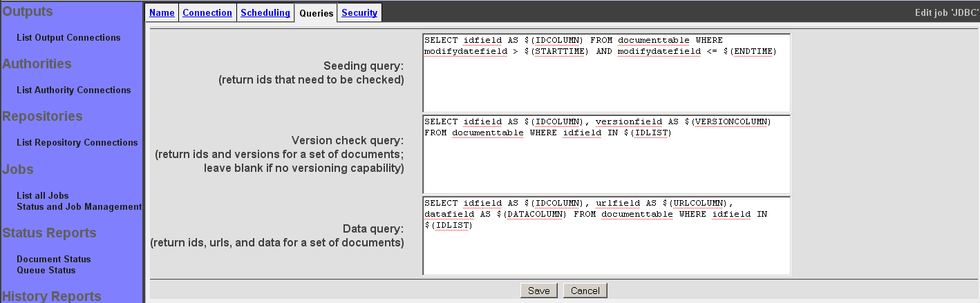Click the Save button

pos(538,291)
